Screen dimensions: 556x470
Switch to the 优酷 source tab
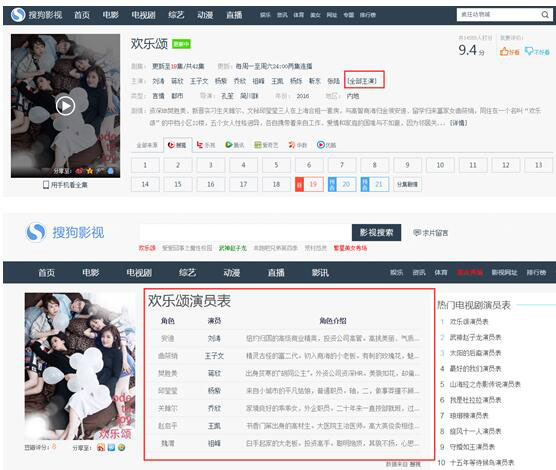pos(326,145)
